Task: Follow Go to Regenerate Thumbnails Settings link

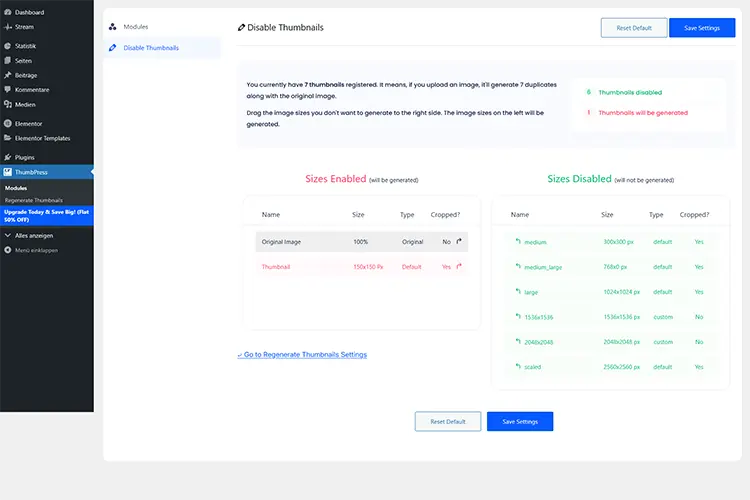Action: tap(302, 355)
